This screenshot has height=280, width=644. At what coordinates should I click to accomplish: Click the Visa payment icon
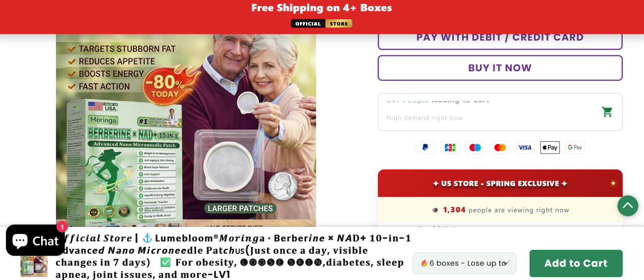525,147
